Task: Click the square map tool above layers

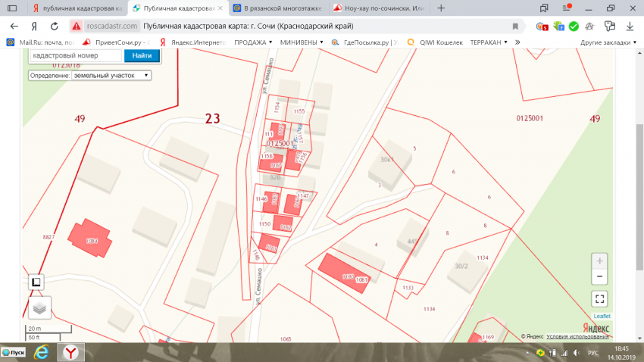Action: point(36,282)
